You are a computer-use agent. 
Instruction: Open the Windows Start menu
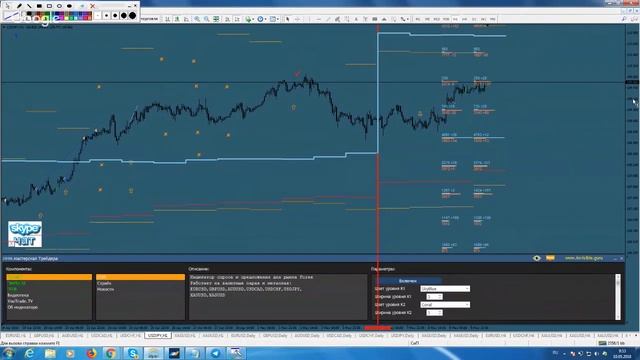(9, 353)
